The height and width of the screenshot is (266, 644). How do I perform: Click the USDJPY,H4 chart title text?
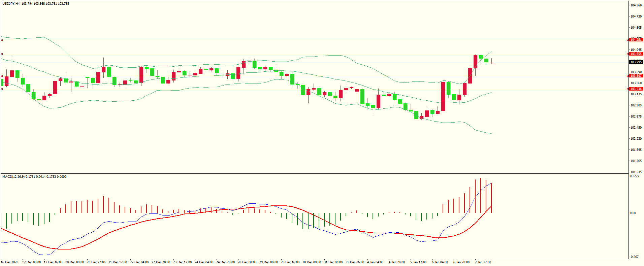click(x=11, y=4)
